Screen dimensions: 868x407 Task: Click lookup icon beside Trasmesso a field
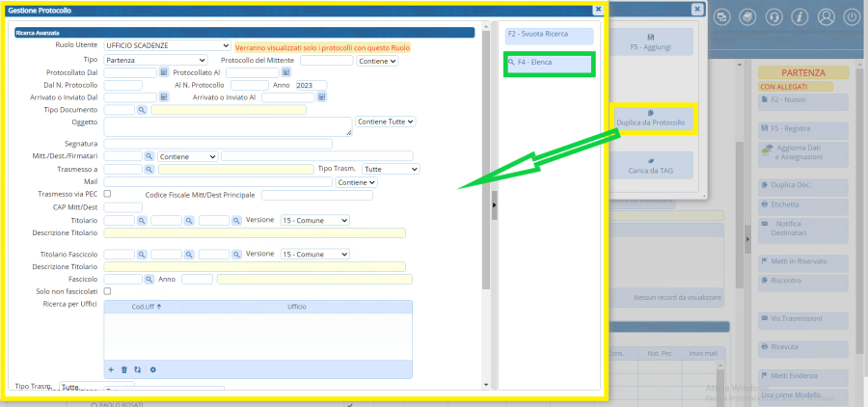149,169
